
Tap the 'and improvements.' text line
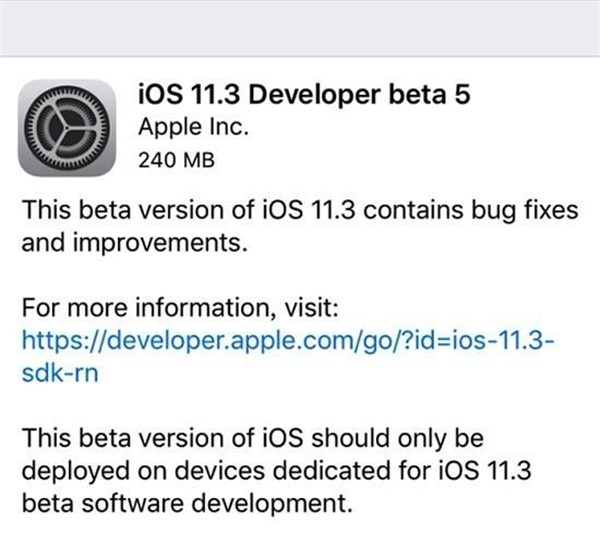[132, 241]
